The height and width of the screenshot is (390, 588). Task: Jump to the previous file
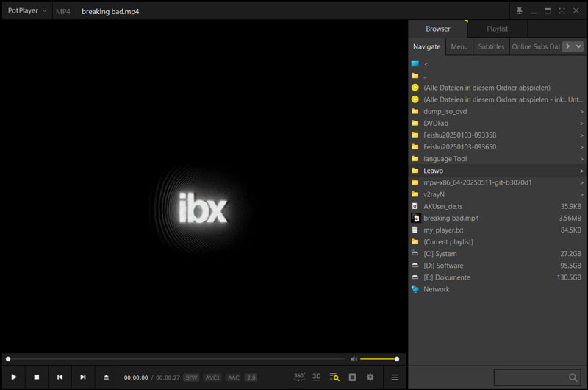60,377
